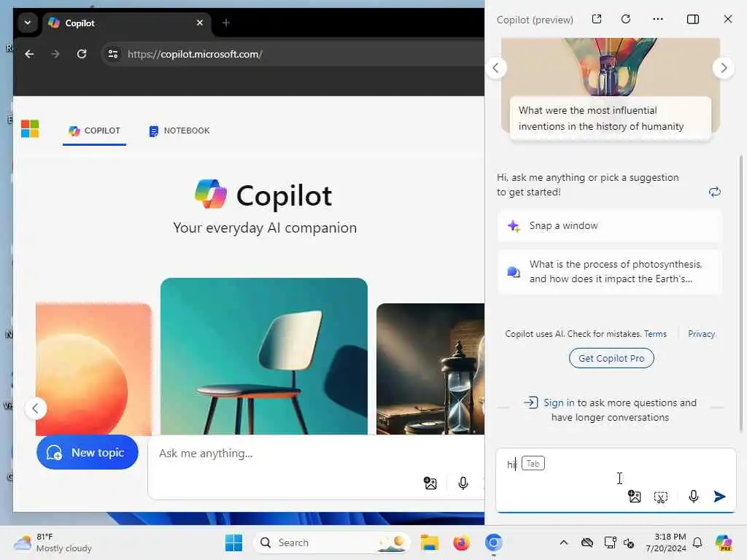The image size is (747, 560).
Task: Open taskbar clock showing 3:18 PM
Action: [x=666, y=542]
